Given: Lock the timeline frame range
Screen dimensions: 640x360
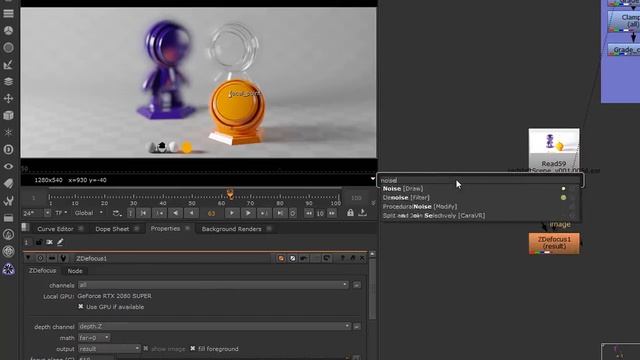Looking at the screenshot, I should click(x=350, y=213).
